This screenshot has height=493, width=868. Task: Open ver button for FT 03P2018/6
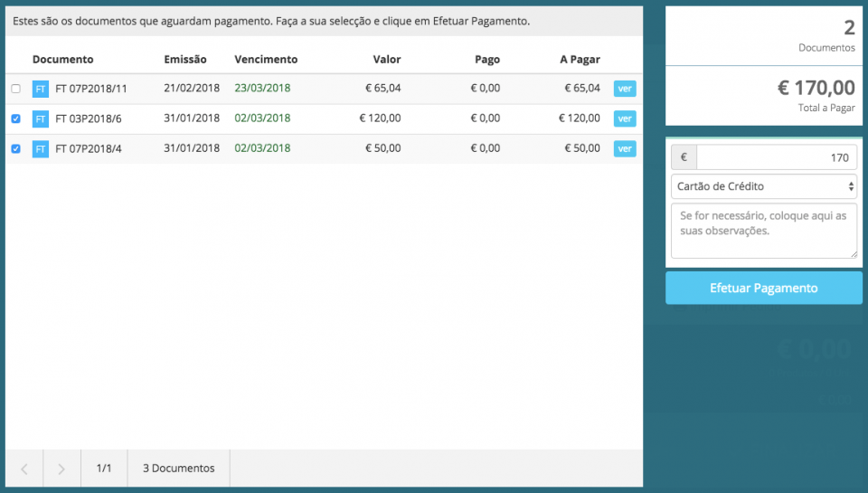click(x=625, y=119)
